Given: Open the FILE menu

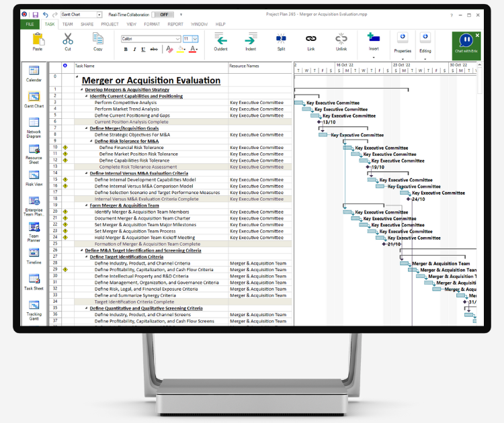Looking at the screenshot, I should tap(30, 24).
